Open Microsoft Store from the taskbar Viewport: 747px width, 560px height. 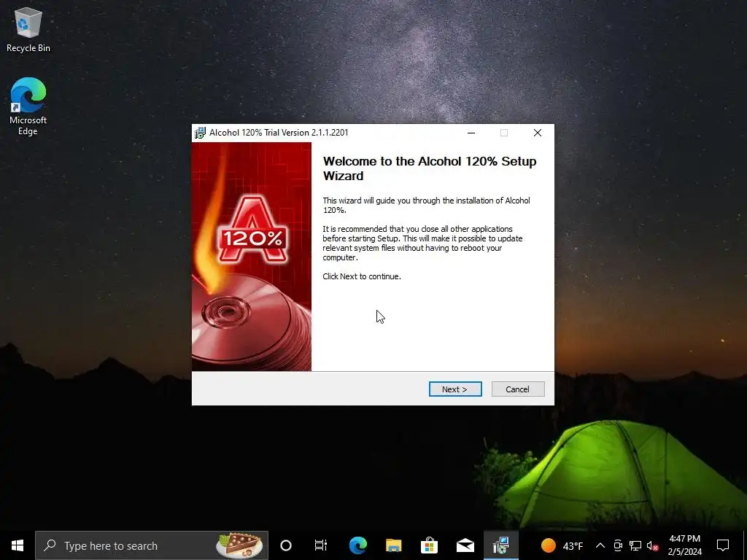click(x=429, y=545)
